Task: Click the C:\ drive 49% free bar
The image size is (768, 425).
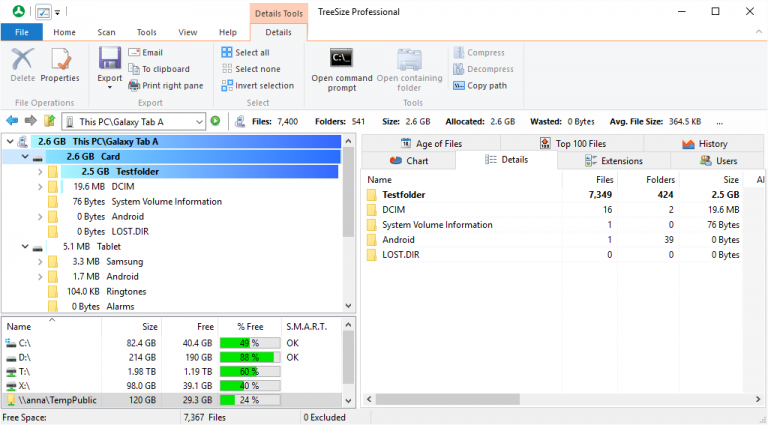Action: click(x=250, y=343)
